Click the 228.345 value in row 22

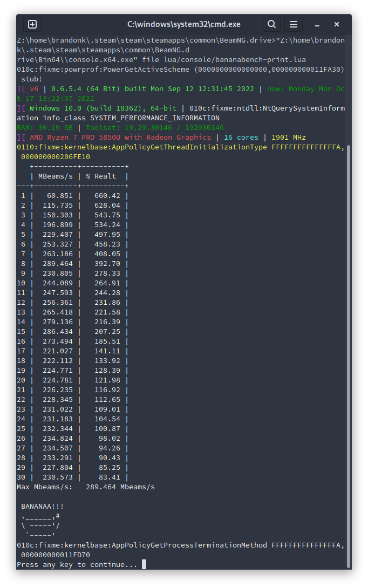(58, 400)
